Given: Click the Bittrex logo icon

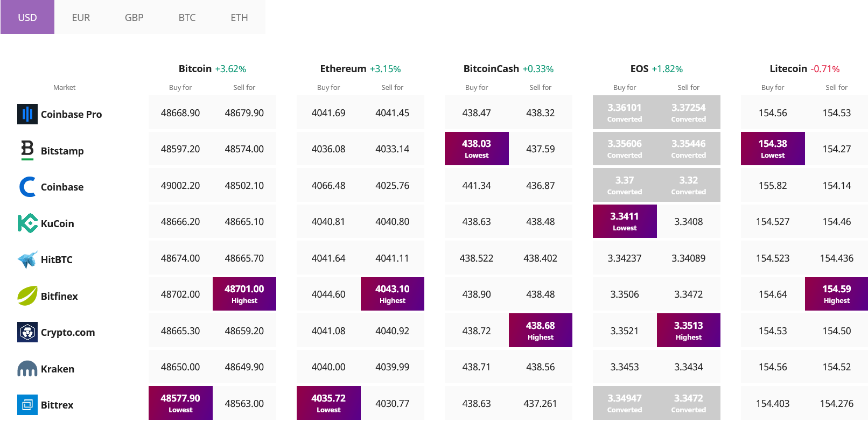Looking at the screenshot, I should pos(27,405).
